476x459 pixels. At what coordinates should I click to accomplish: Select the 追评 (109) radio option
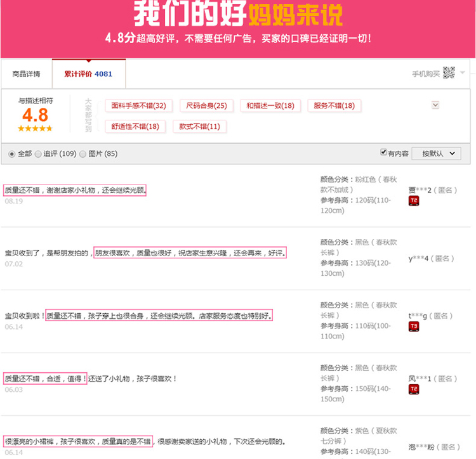(38, 153)
